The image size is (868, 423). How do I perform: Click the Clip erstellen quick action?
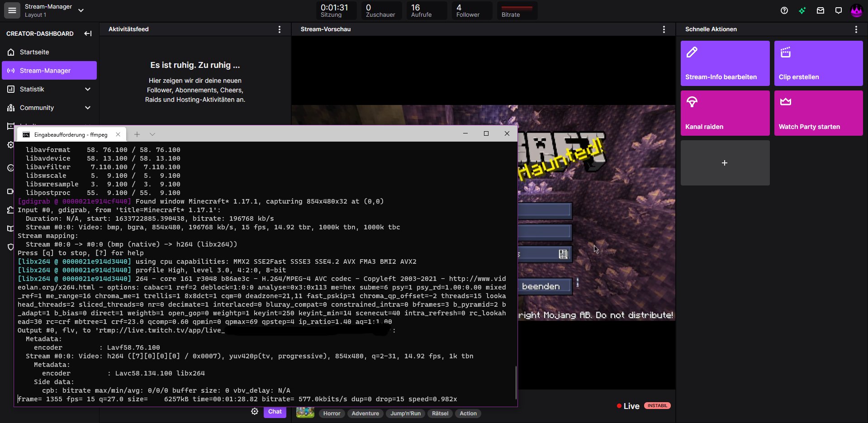point(819,63)
